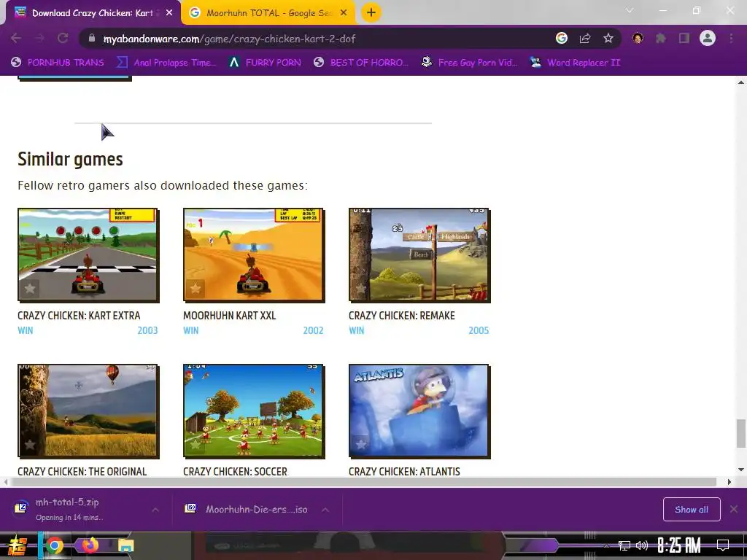Click the page scroll up arrow
Image resolution: width=747 pixels, height=560 pixels.
click(741, 82)
